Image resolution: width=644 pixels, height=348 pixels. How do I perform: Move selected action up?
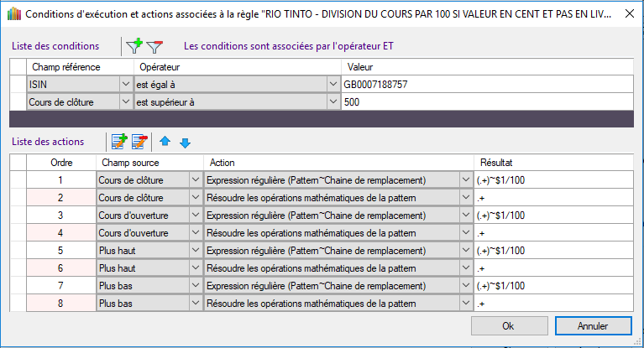coord(165,142)
